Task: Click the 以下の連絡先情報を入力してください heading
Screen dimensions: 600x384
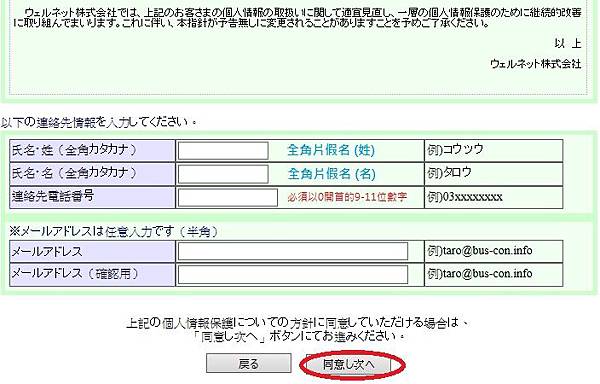Action: [99, 122]
